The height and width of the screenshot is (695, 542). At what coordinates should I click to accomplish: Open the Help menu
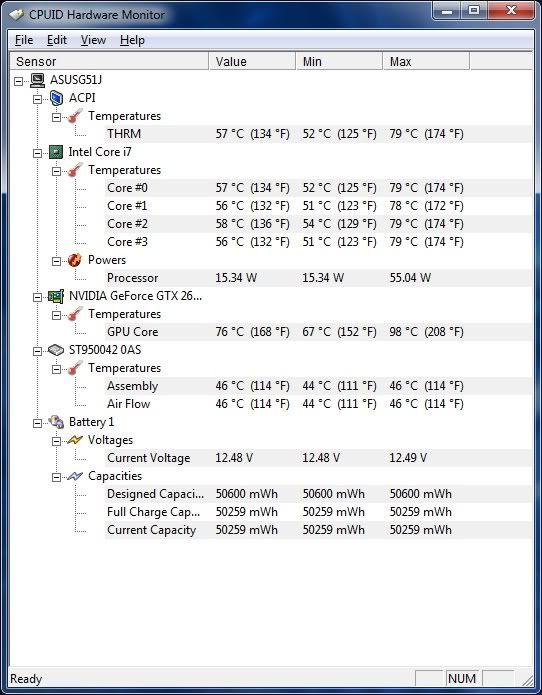click(132, 40)
